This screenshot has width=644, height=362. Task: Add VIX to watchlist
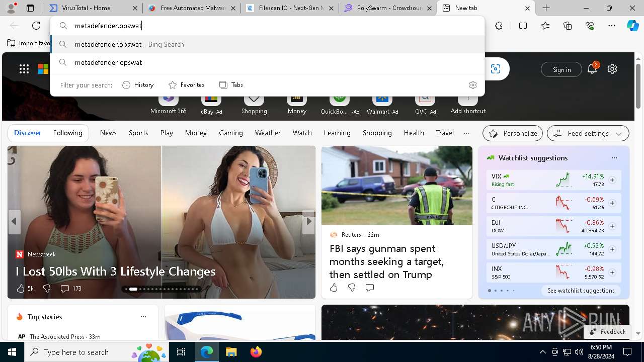tap(612, 180)
